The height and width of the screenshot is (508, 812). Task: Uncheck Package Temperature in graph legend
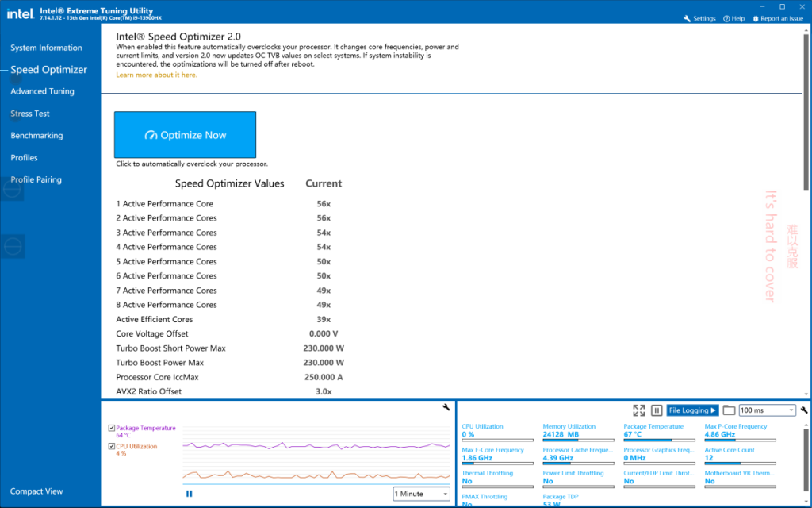111,428
